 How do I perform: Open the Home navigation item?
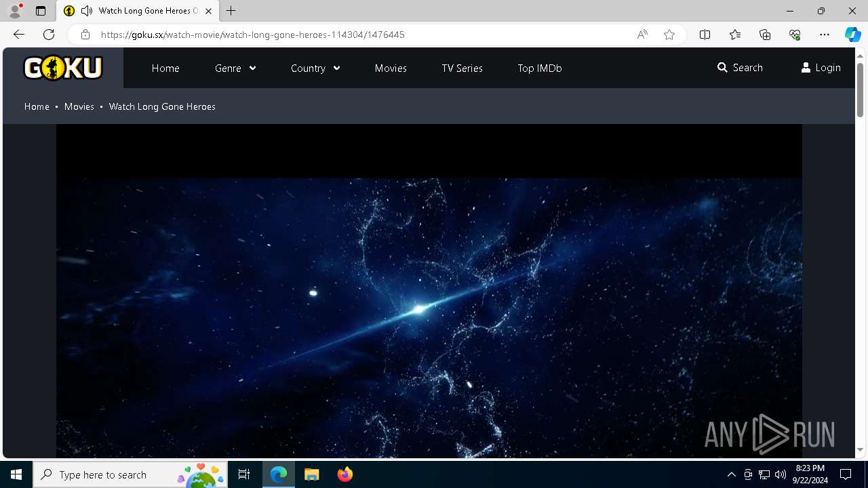(x=165, y=68)
